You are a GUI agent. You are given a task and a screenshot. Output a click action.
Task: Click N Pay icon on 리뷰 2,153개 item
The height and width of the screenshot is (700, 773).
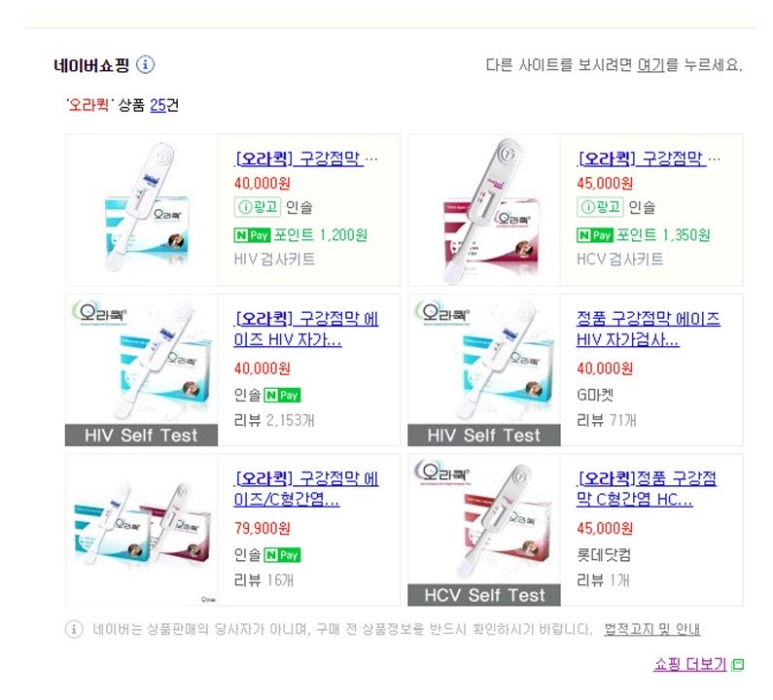click(283, 395)
